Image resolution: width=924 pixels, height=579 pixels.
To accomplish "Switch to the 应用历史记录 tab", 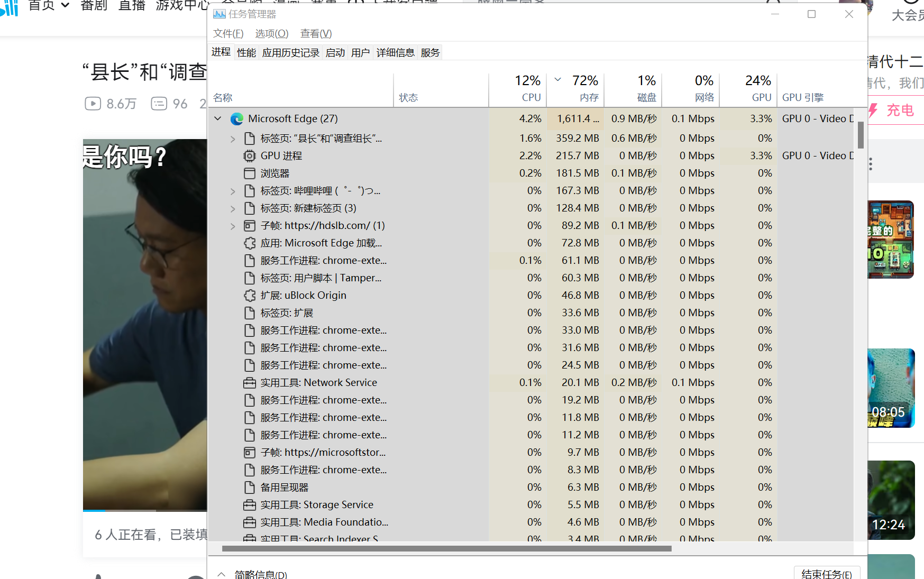I will point(291,53).
